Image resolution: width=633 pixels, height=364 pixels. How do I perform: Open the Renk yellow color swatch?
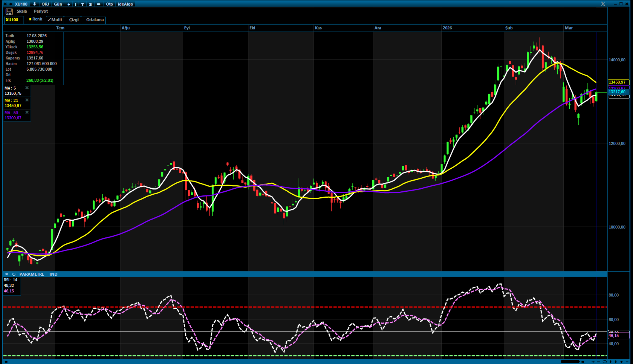point(30,19)
